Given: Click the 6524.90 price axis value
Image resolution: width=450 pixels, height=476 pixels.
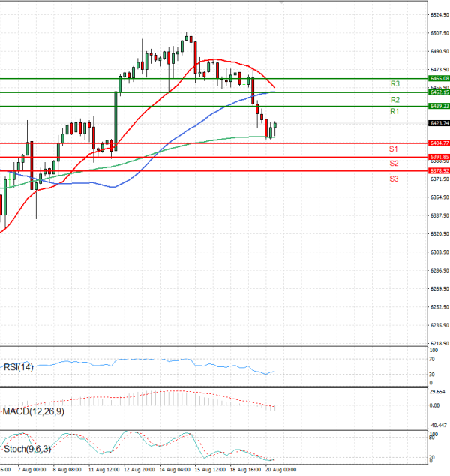Looking at the screenshot, I should tap(439, 15).
